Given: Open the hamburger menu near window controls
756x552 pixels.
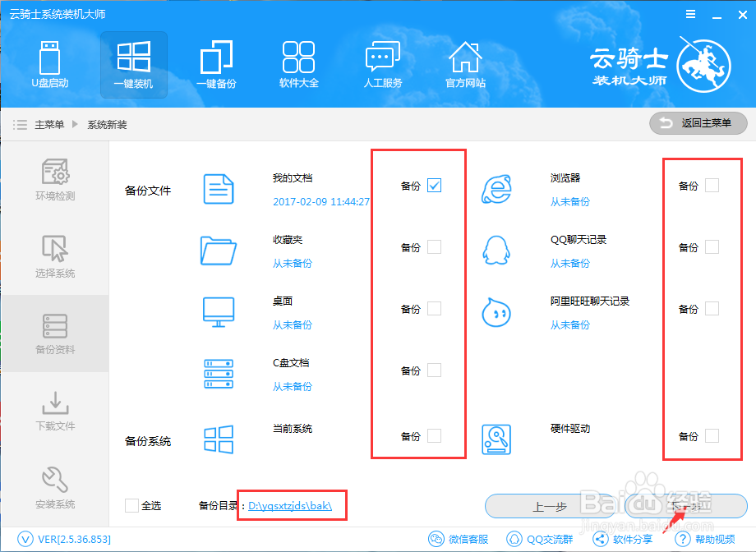Looking at the screenshot, I should [x=689, y=13].
